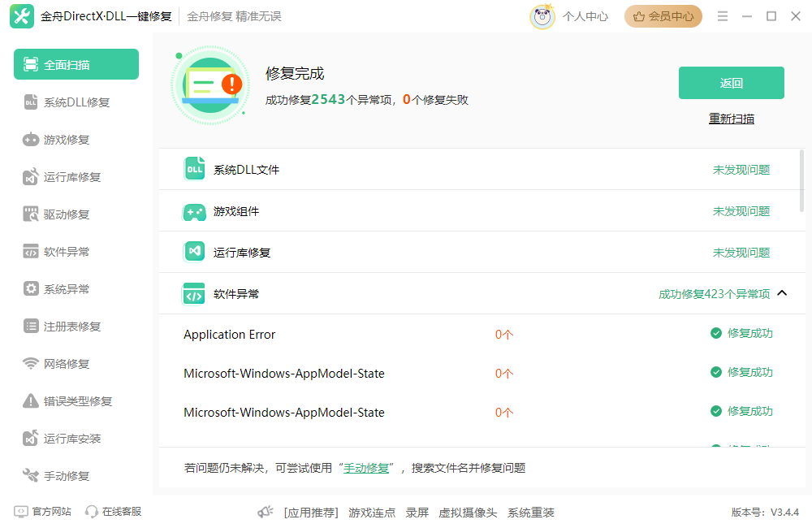812x528 pixels.
Task: Open the hamburger menu at top right
Action: pos(722,15)
